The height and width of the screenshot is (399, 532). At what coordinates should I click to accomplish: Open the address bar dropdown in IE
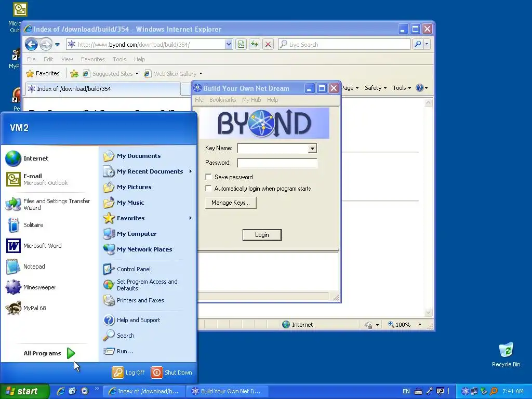[229, 44]
